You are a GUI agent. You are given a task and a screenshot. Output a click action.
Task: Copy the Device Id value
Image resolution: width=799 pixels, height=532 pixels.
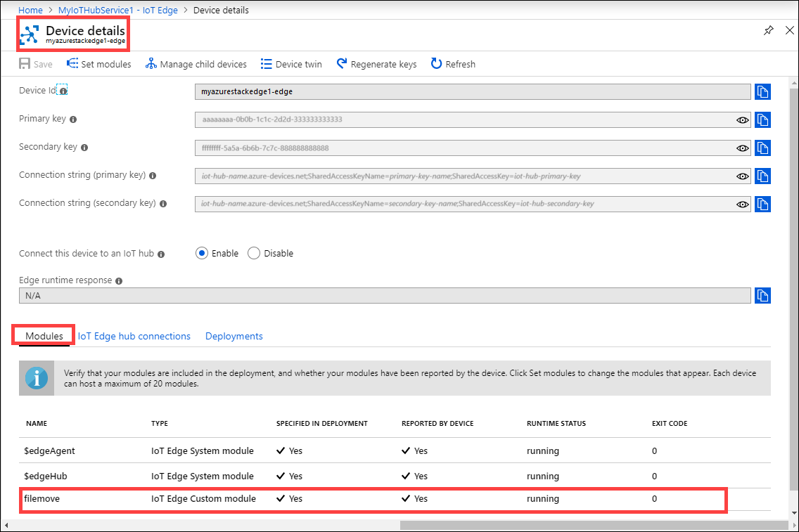[x=762, y=91]
